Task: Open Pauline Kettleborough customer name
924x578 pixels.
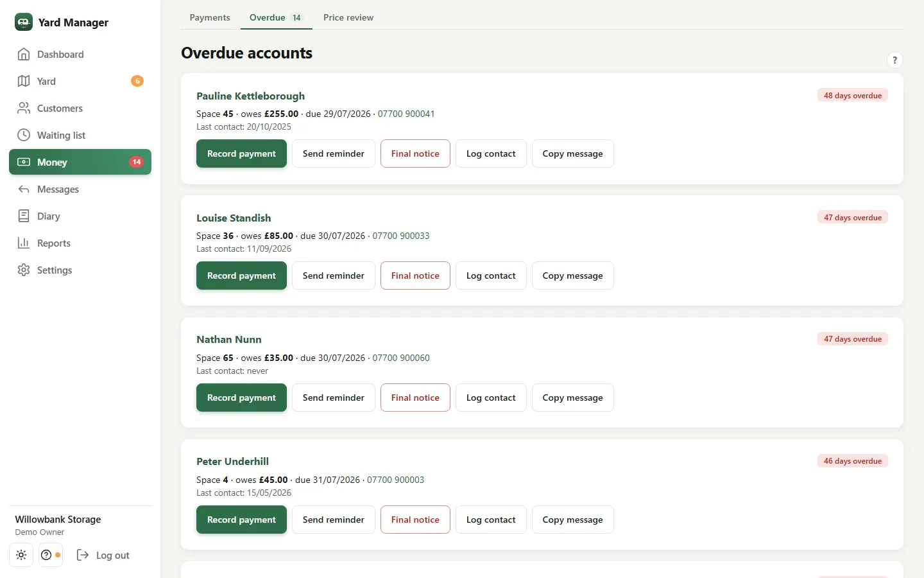Action: 250,96
